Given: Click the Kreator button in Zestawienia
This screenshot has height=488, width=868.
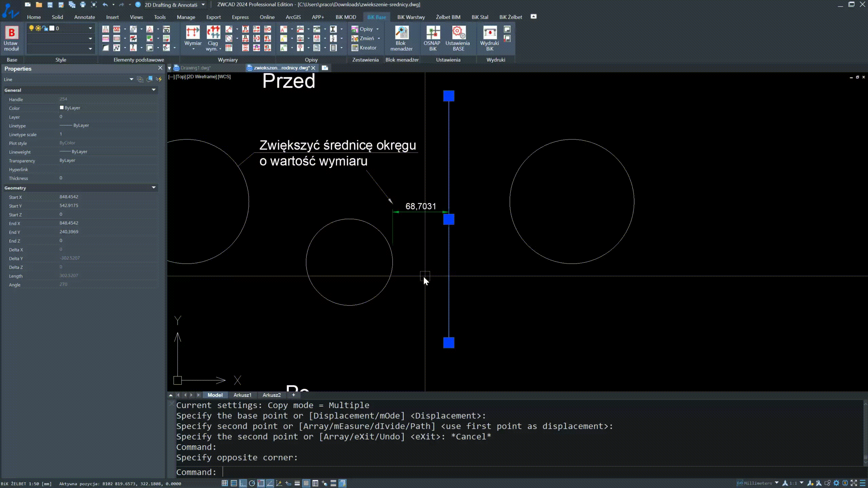Looking at the screenshot, I should tap(364, 48).
